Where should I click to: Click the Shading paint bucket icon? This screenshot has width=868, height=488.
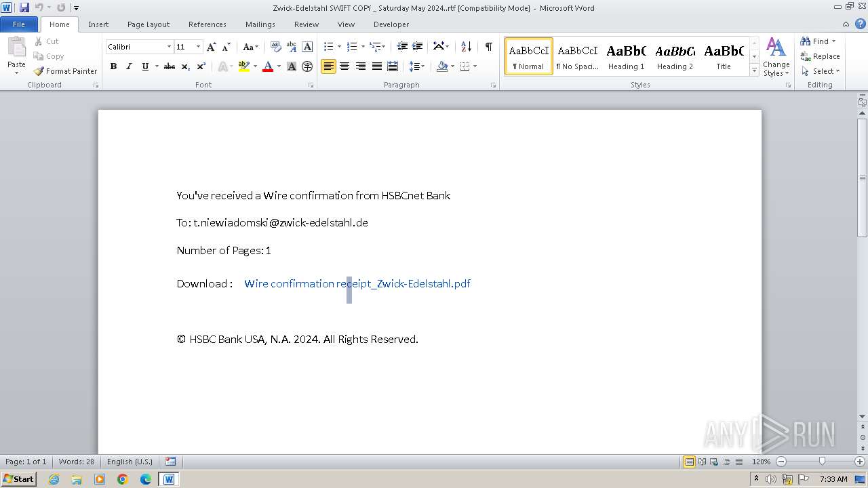click(442, 66)
